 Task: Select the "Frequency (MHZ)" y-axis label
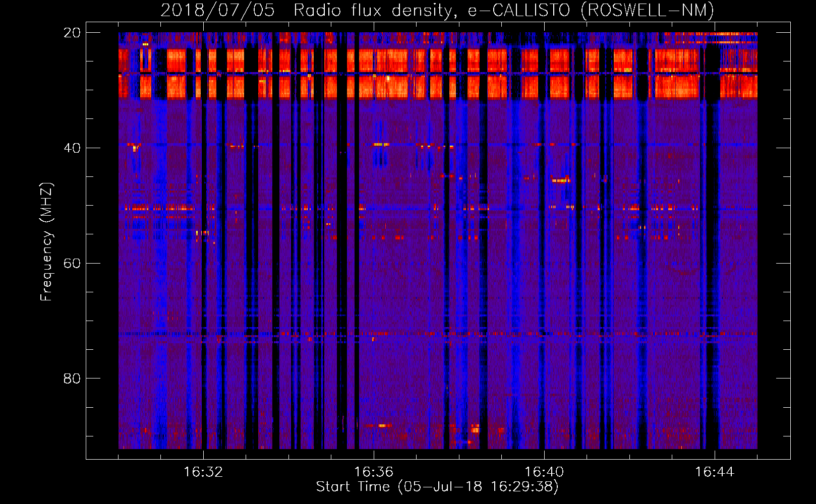click(46, 242)
